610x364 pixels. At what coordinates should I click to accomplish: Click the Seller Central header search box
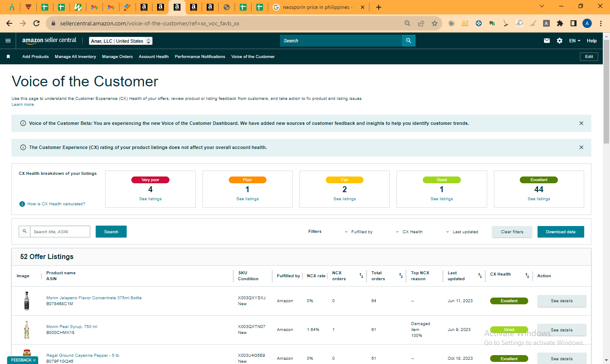point(341,41)
